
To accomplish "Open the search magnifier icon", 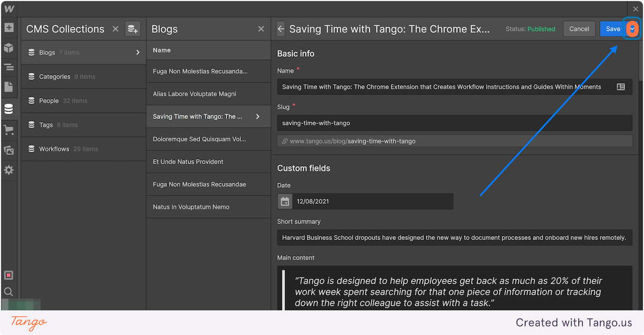I will pos(9,292).
